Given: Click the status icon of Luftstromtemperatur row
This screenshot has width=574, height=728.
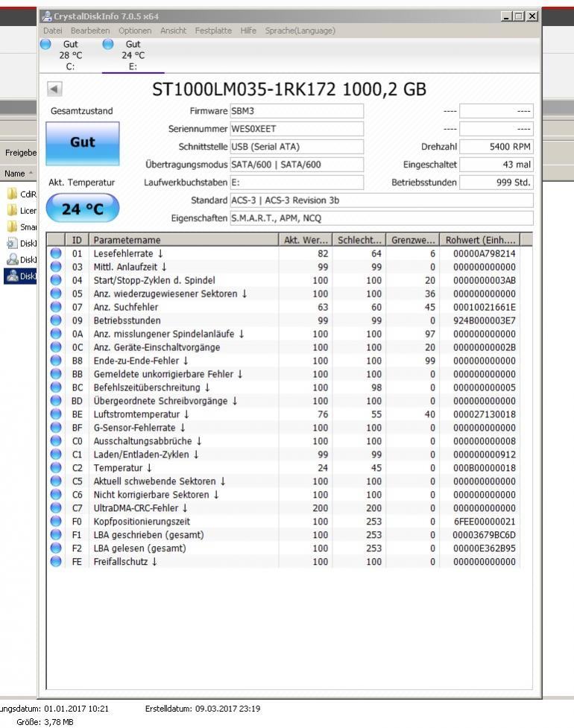Looking at the screenshot, I should click(x=56, y=414).
